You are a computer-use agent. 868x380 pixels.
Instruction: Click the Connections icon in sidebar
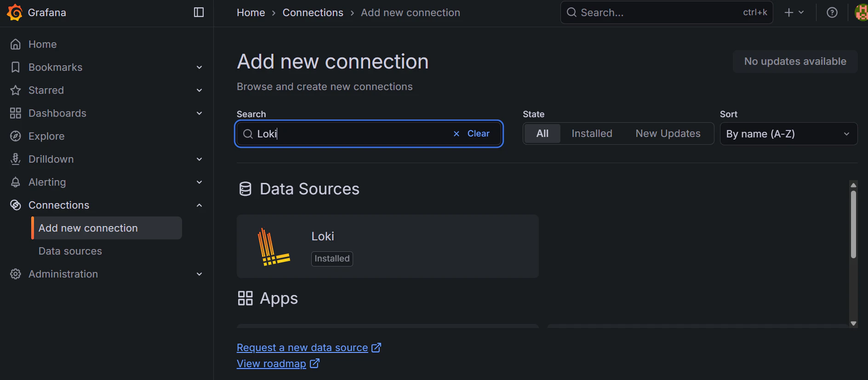[x=16, y=205]
